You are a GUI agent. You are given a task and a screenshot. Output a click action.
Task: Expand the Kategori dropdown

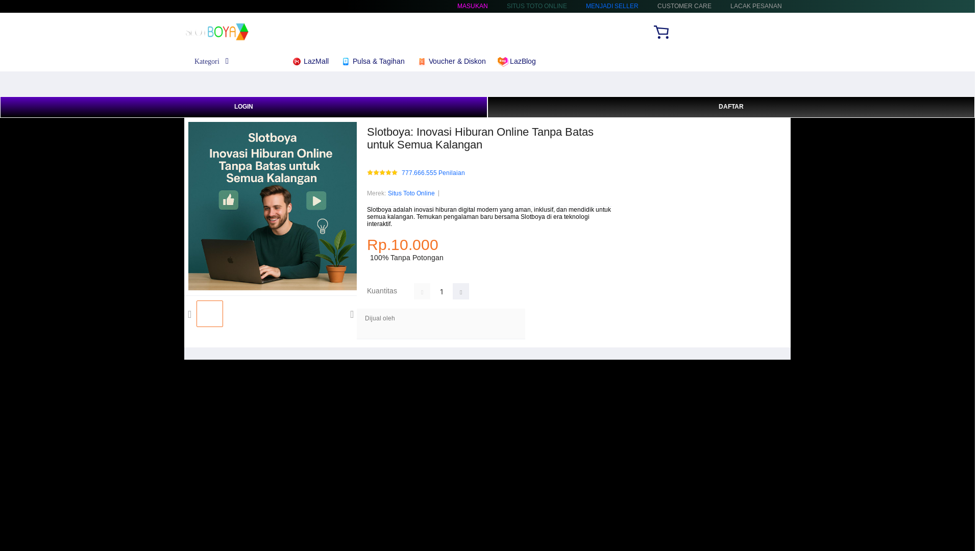pyautogui.click(x=212, y=61)
